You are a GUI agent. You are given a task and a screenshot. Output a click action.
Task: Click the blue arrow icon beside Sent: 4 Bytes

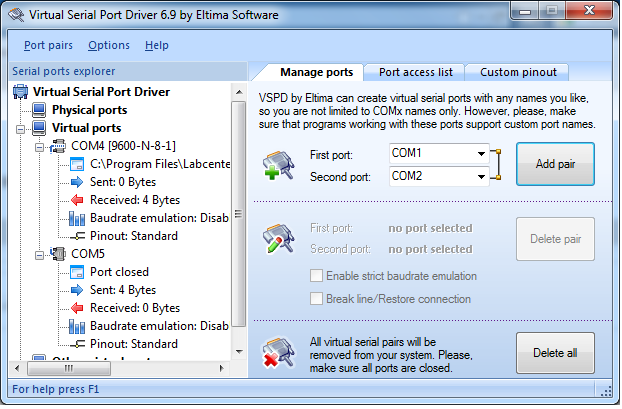pyautogui.click(x=77, y=290)
